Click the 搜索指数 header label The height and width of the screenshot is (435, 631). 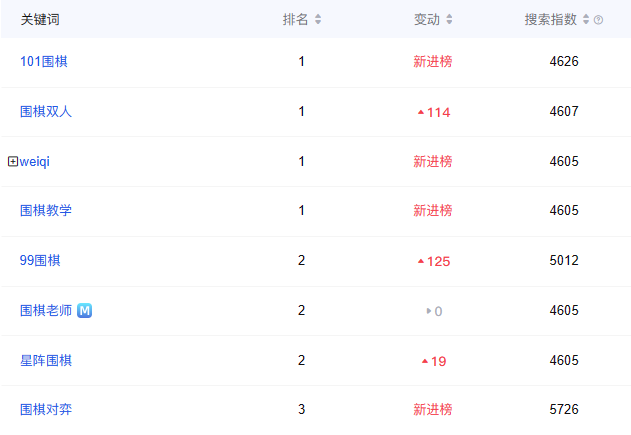coord(551,19)
